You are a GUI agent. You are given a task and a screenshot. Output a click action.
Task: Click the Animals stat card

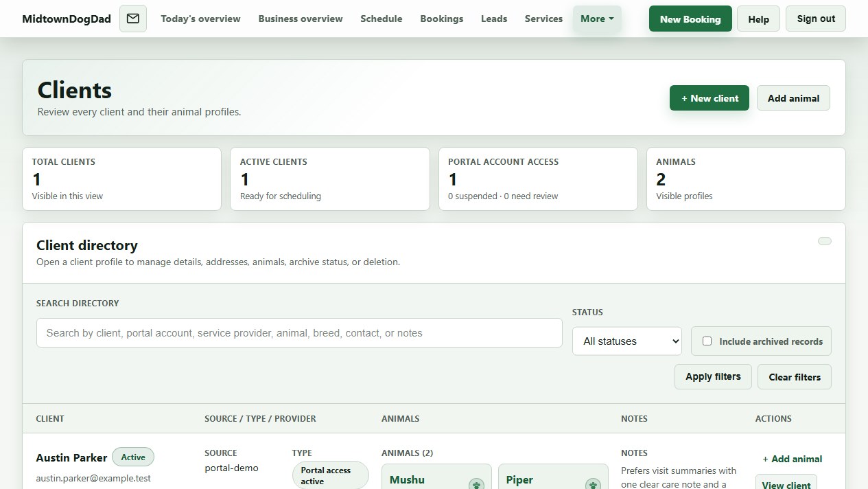coord(746,179)
